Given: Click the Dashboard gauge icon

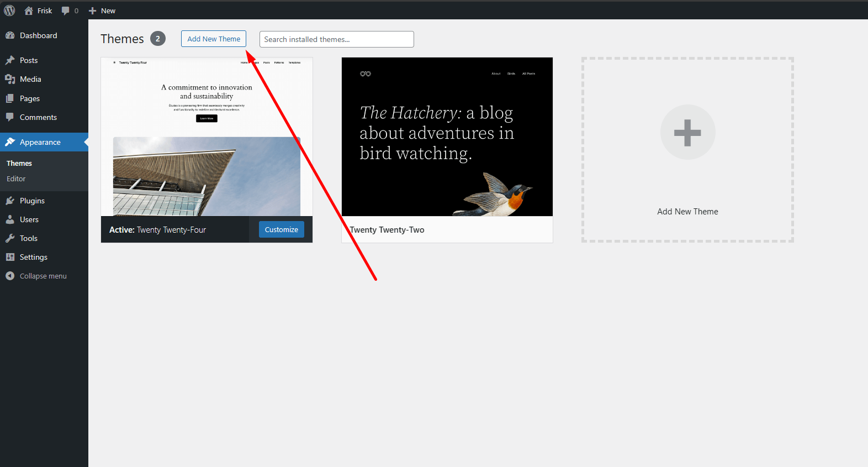Looking at the screenshot, I should click(x=10, y=35).
